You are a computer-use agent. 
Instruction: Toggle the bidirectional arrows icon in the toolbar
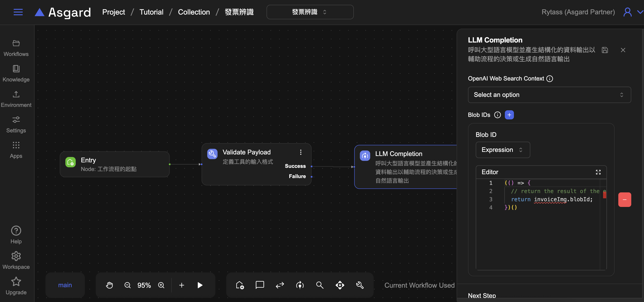pyautogui.click(x=280, y=285)
